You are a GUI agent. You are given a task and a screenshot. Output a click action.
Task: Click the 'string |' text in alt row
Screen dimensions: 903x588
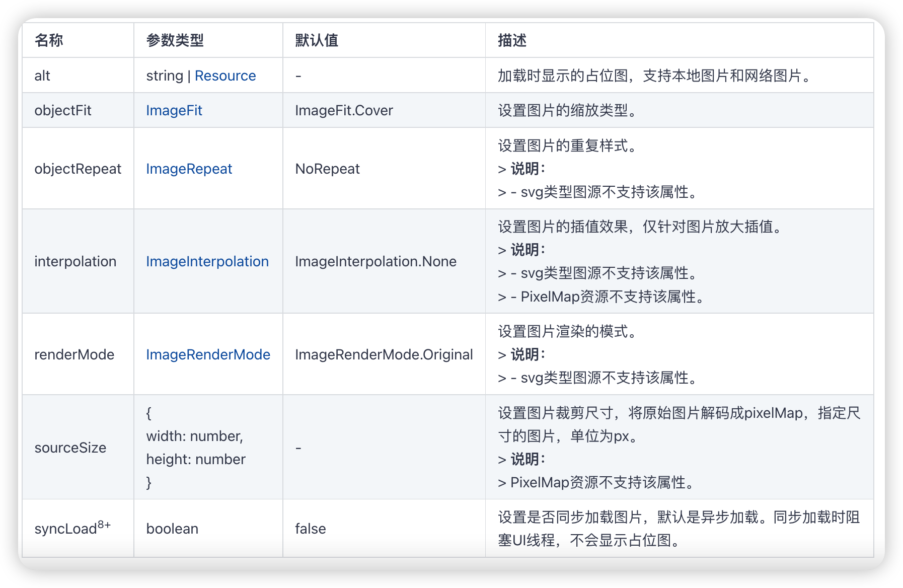click(169, 76)
